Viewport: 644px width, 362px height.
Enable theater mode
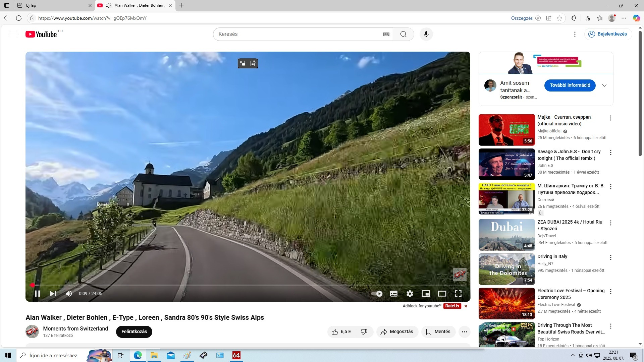coord(442,294)
